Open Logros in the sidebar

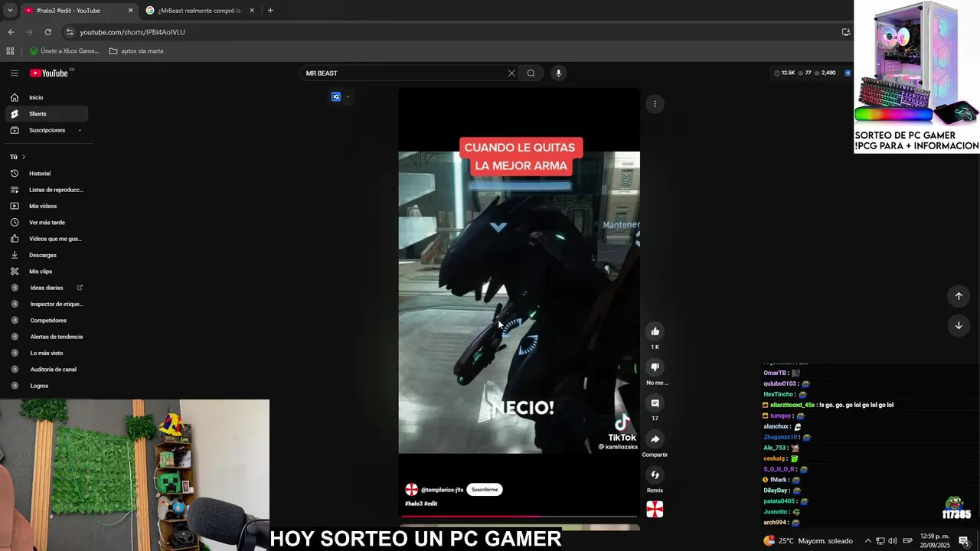(x=47, y=386)
